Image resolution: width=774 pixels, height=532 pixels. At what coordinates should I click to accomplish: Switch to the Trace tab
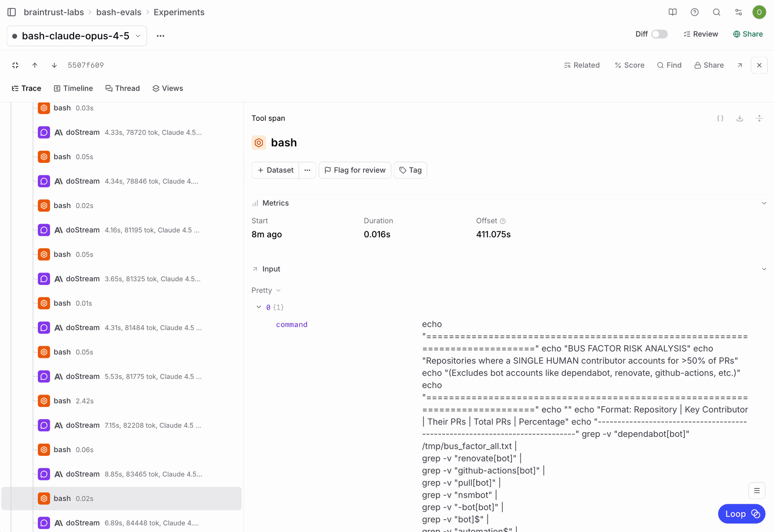27,88
